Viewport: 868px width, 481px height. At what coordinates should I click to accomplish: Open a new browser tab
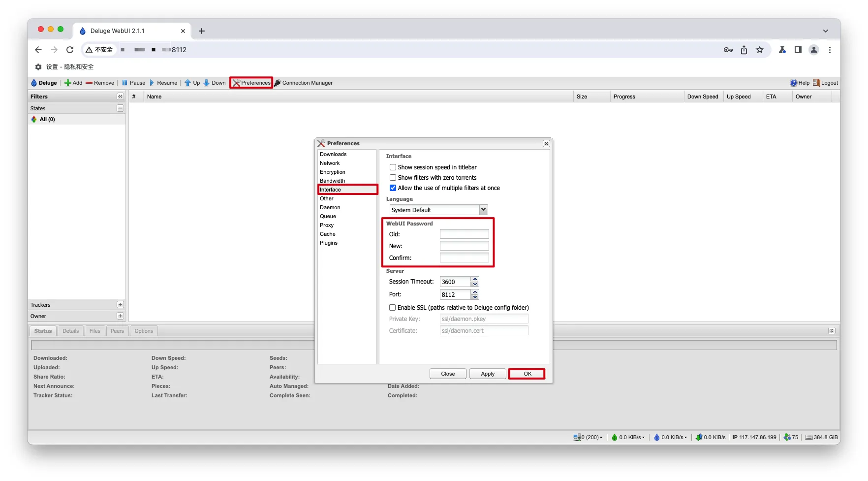click(x=202, y=31)
